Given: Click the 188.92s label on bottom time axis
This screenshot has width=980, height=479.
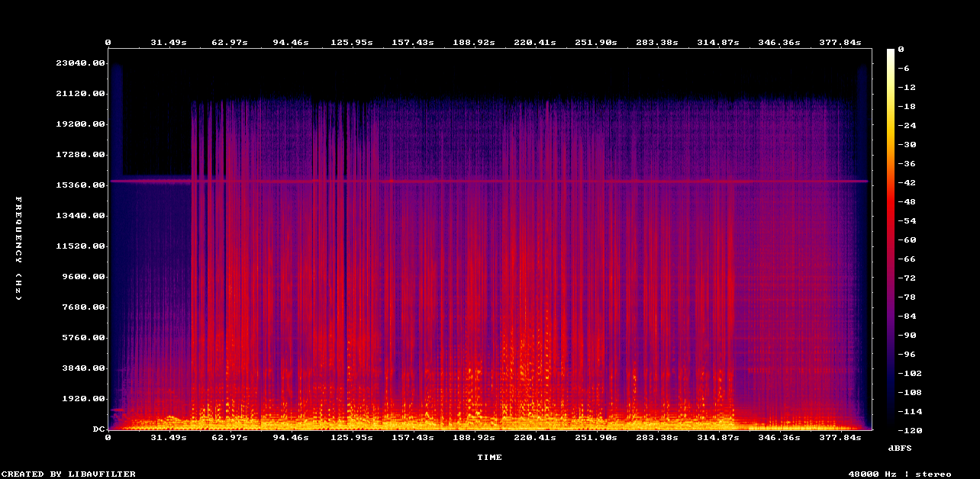Looking at the screenshot, I should (473, 438).
